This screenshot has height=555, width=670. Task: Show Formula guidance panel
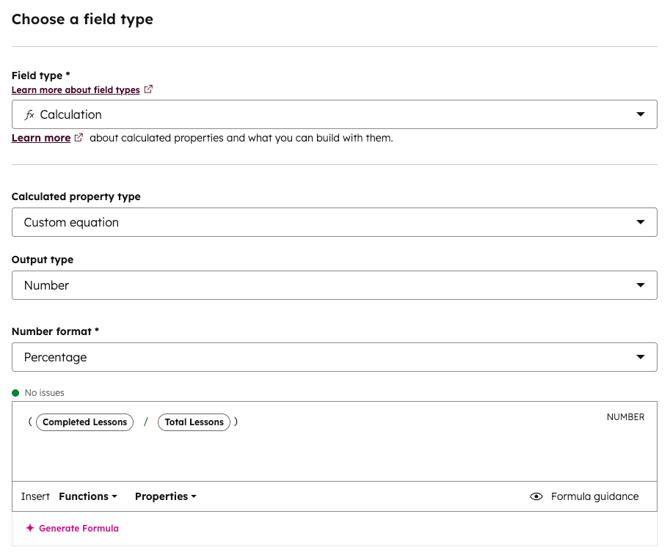click(x=594, y=496)
